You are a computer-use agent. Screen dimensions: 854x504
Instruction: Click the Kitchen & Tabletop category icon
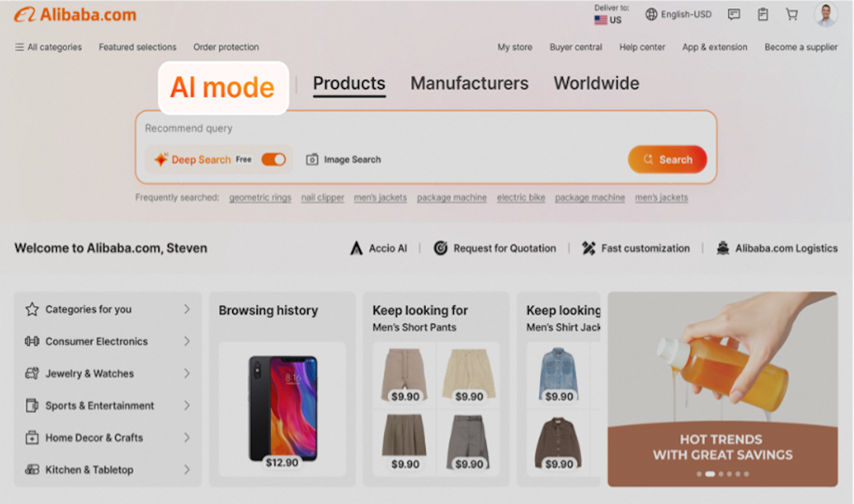pos(32,470)
